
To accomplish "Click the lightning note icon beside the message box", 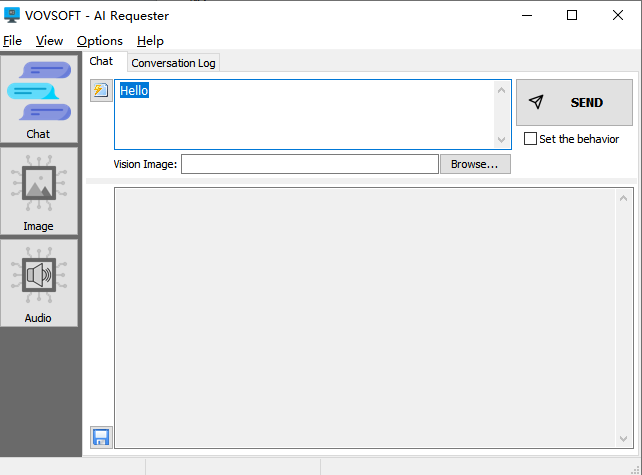I will (100, 91).
